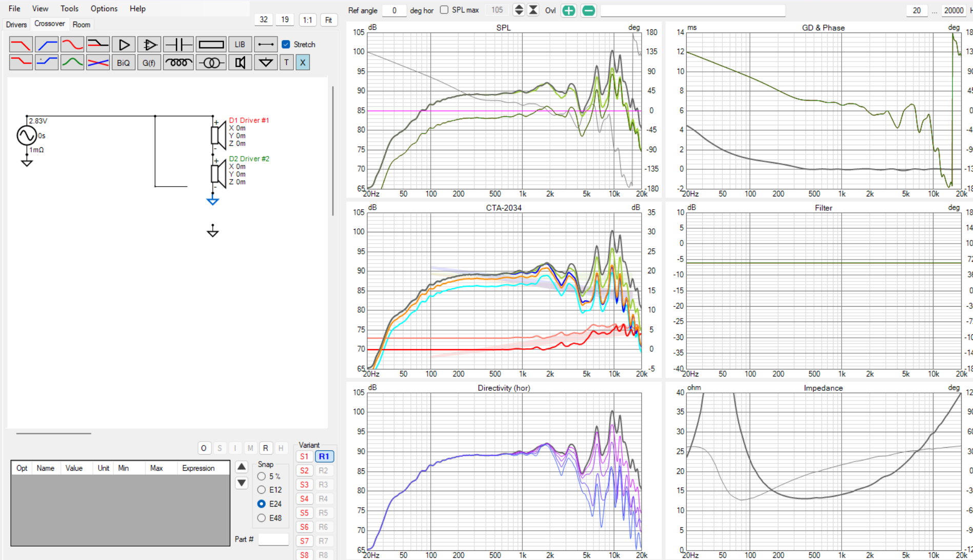This screenshot has width=973, height=560.
Task: Select the E12 snap option
Action: point(262,490)
